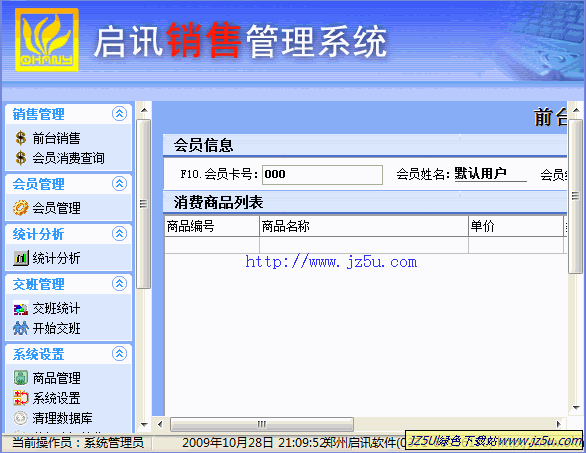Image resolution: width=586 pixels, height=453 pixels.
Task: Click the dollar icon beside 会员消费查询
Action: click(21, 158)
